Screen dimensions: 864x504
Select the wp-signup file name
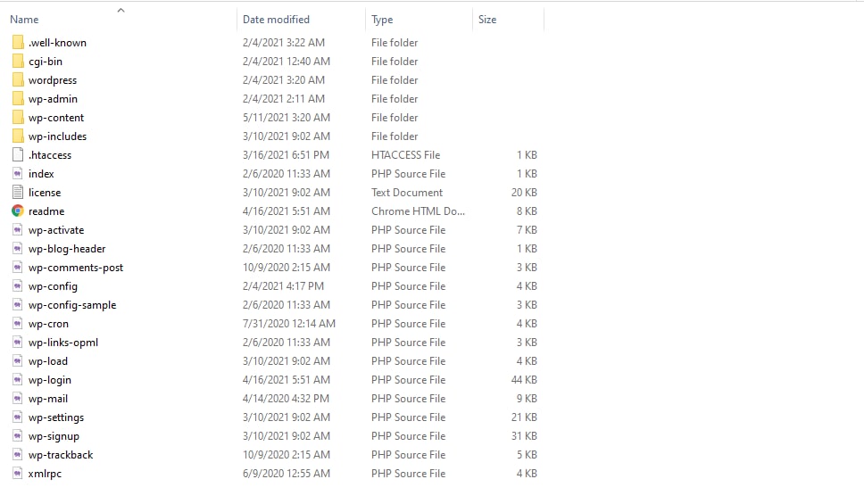(x=54, y=436)
